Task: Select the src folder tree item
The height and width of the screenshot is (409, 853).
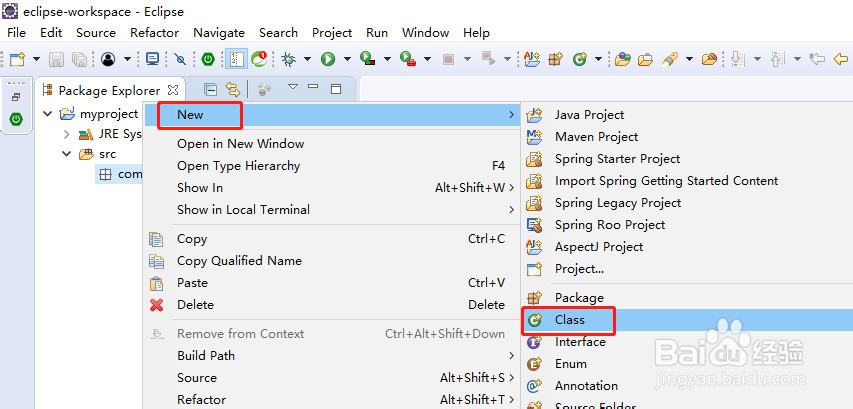Action: [107, 154]
